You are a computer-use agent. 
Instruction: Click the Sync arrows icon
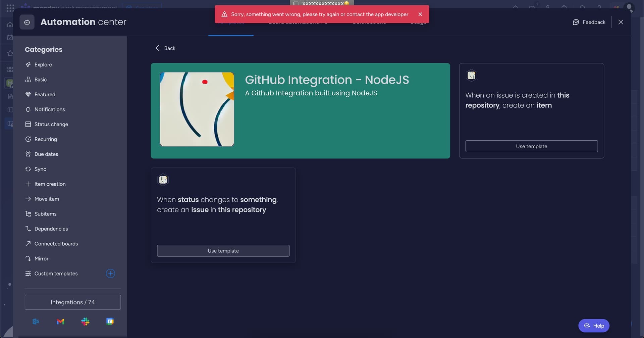click(28, 169)
